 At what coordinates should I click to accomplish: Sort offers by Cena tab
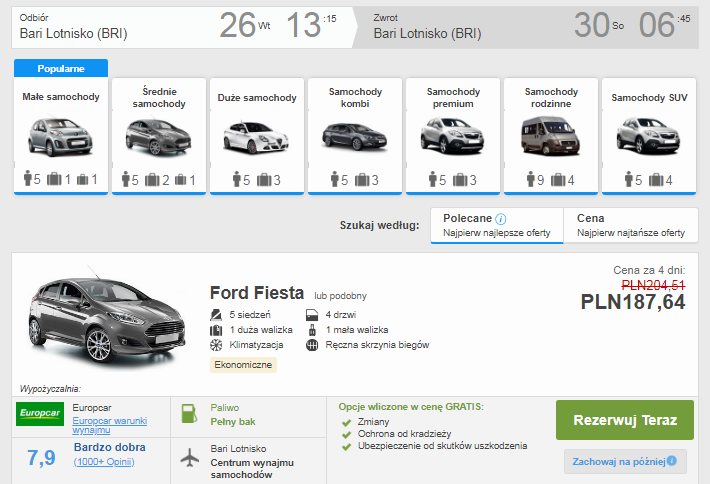(630, 225)
